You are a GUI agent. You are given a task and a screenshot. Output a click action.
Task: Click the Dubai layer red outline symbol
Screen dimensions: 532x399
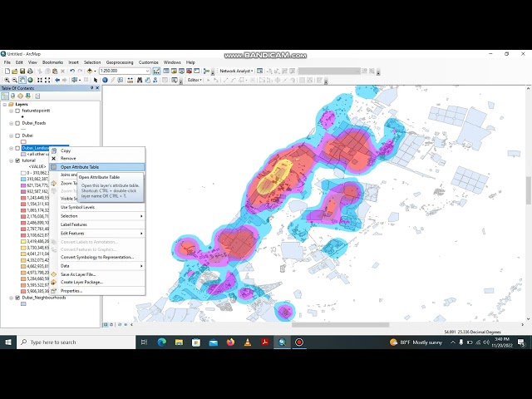[23, 142]
